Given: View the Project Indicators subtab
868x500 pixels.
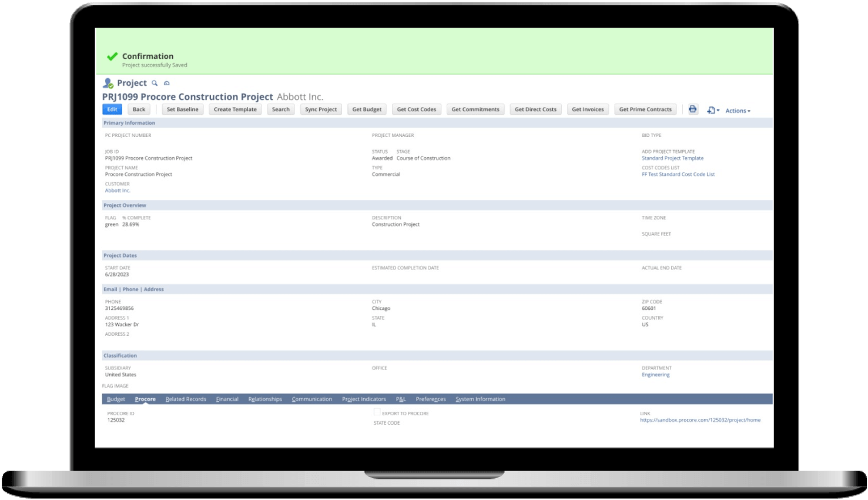Looking at the screenshot, I should coord(364,399).
